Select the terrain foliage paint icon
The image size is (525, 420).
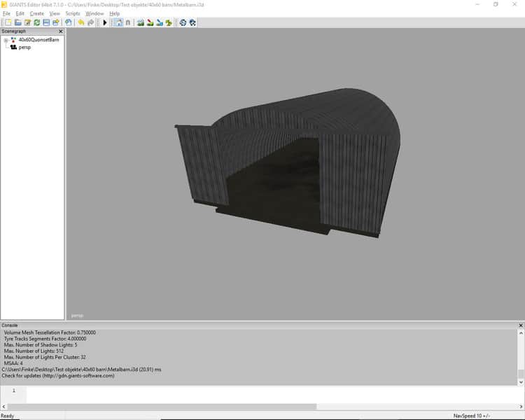tap(169, 22)
